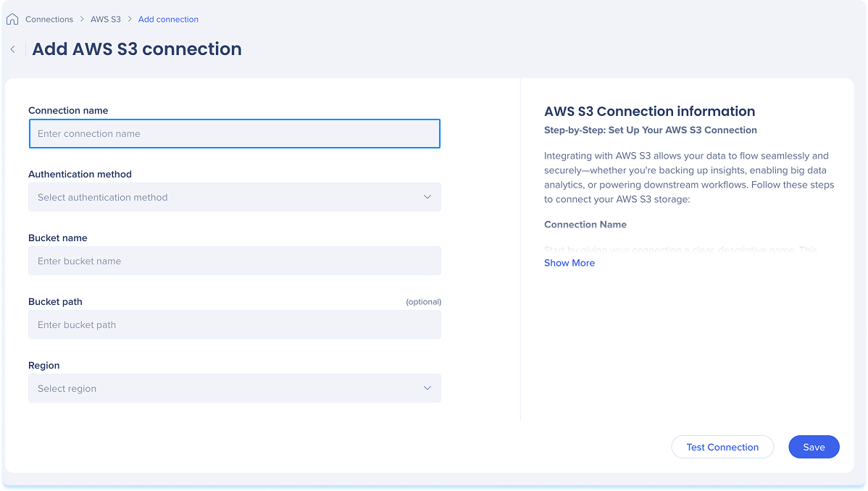Click the Add AWS S3 connection title
868x491 pixels.
pyautogui.click(x=137, y=49)
